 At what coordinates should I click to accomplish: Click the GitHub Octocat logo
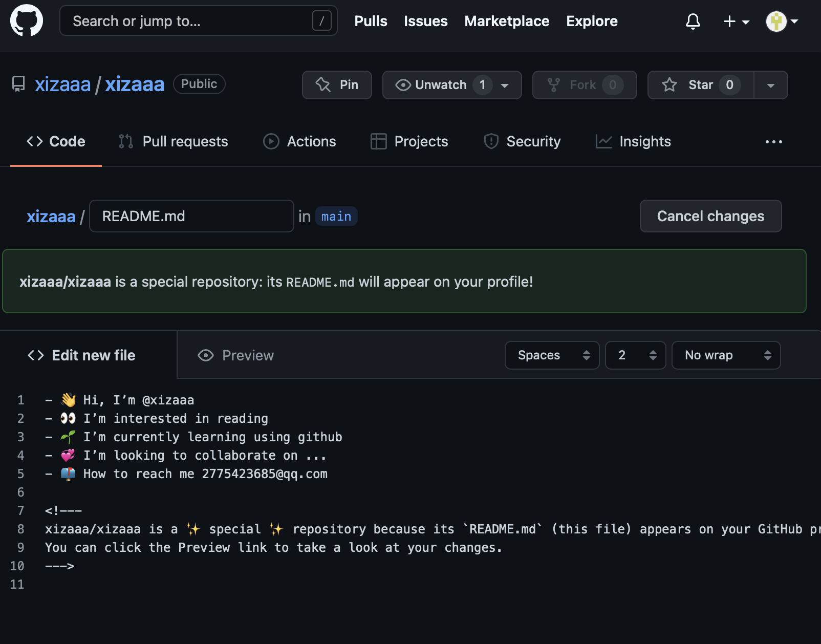(27, 21)
